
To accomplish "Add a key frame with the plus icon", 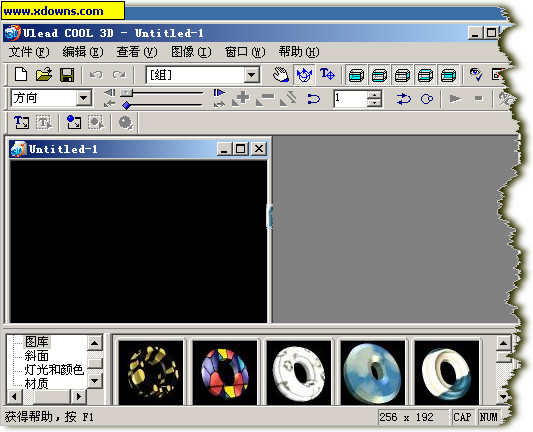I will (241, 99).
